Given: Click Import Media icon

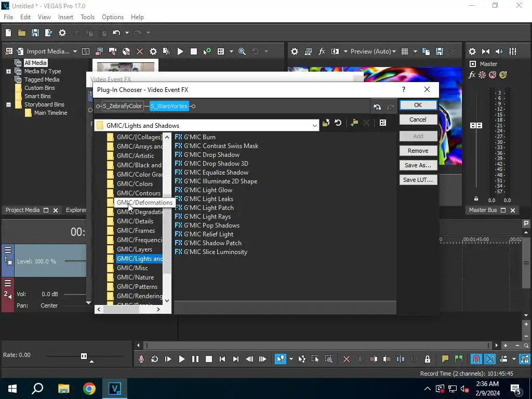Looking at the screenshot, I should click(x=20, y=51).
